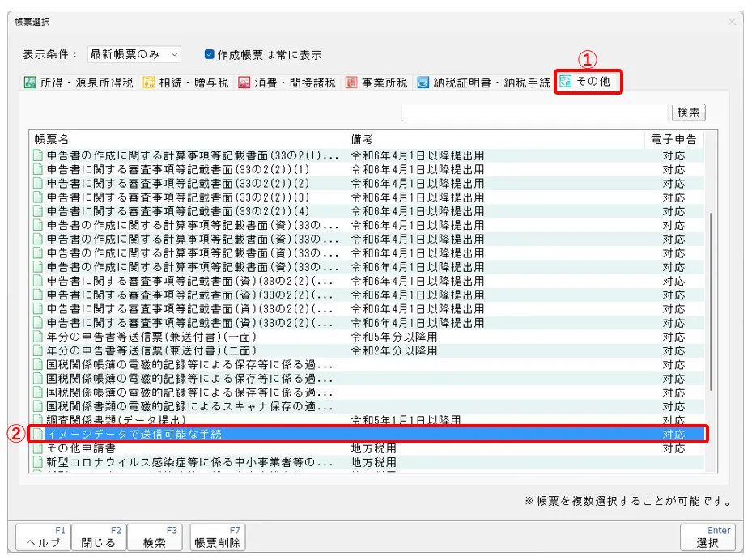Click the 相続・贈与税 tab icon
Screen dimensions: 752x560
149,83
